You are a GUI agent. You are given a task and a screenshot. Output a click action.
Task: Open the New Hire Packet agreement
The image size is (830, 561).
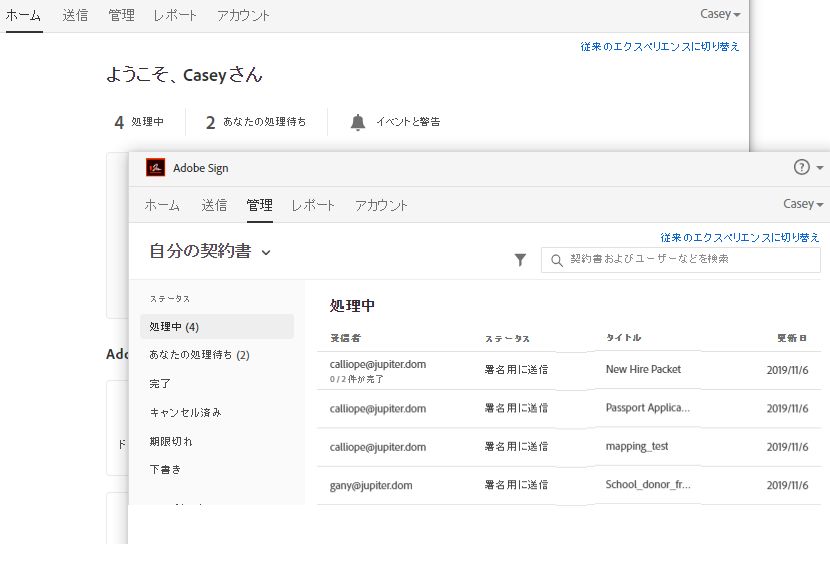click(x=643, y=369)
